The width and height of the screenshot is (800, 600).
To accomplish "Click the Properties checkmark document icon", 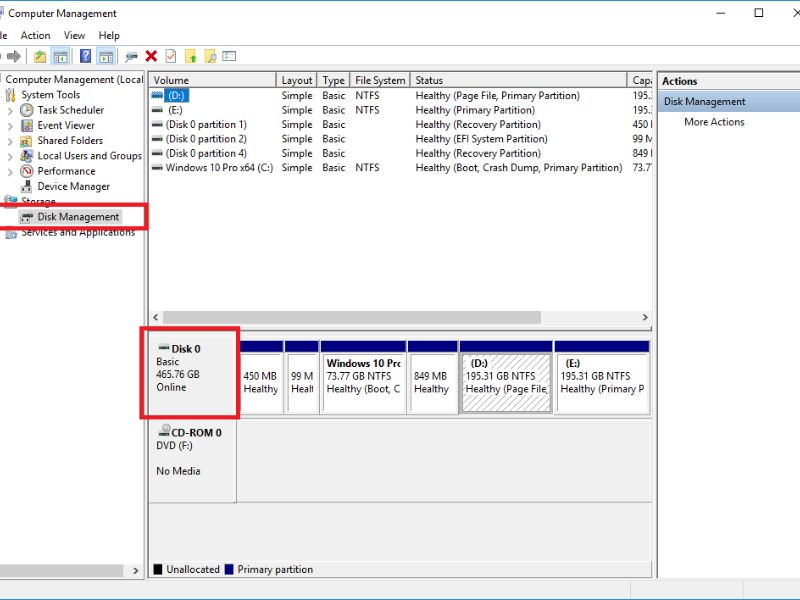I will pyautogui.click(x=170, y=56).
